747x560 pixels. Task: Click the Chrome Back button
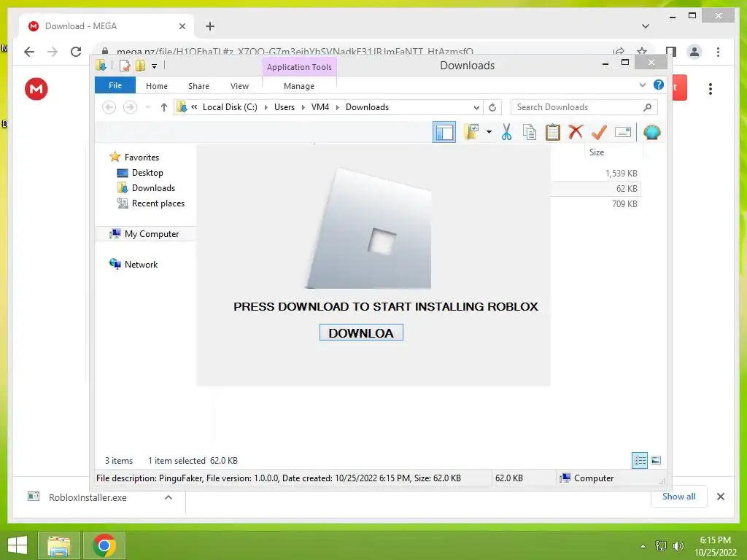click(x=29, y=52)
